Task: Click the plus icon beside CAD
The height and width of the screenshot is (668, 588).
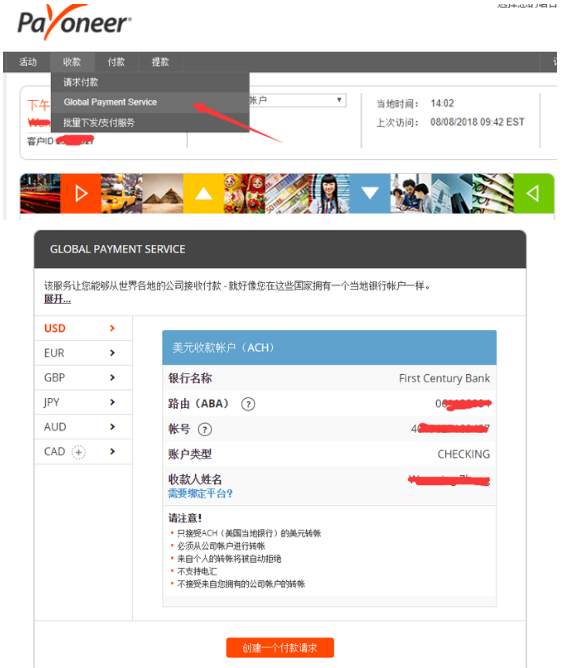Action: pos(79,452)
